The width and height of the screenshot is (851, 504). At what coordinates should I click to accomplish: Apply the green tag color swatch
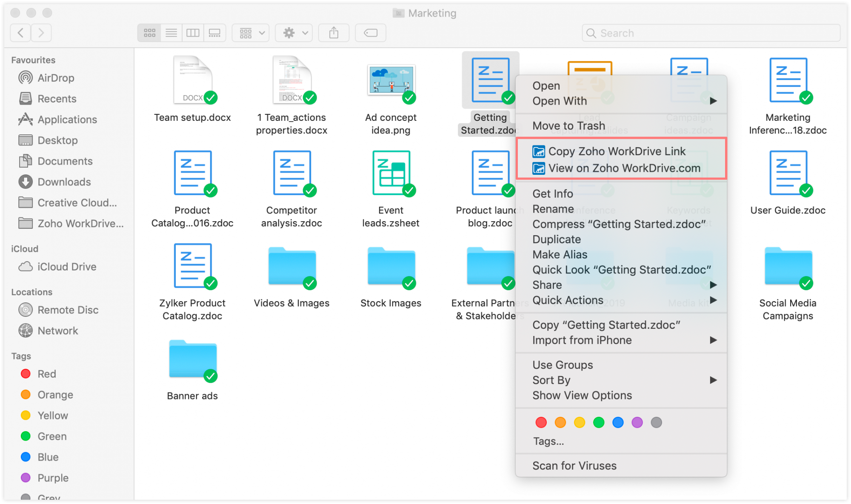tap(599, 422)
